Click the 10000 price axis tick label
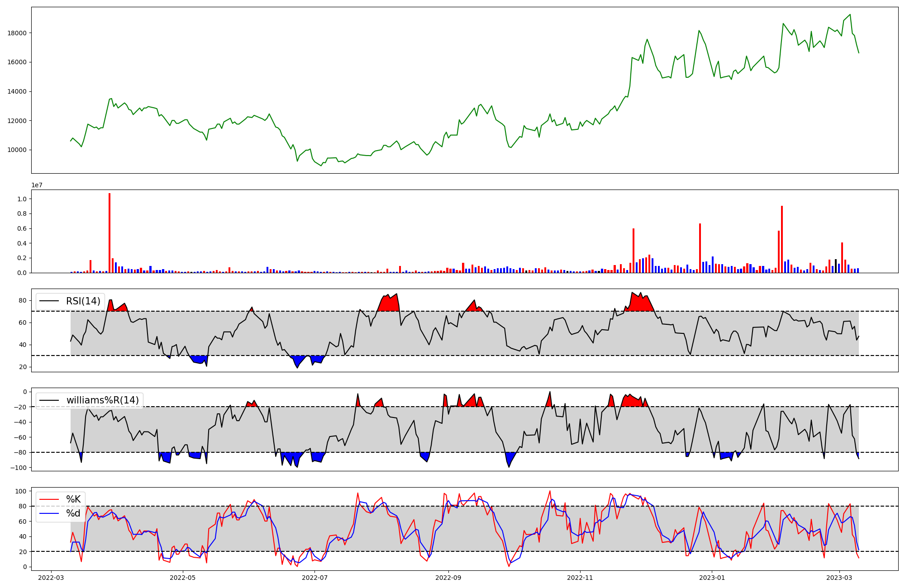 tap(17, 150)
